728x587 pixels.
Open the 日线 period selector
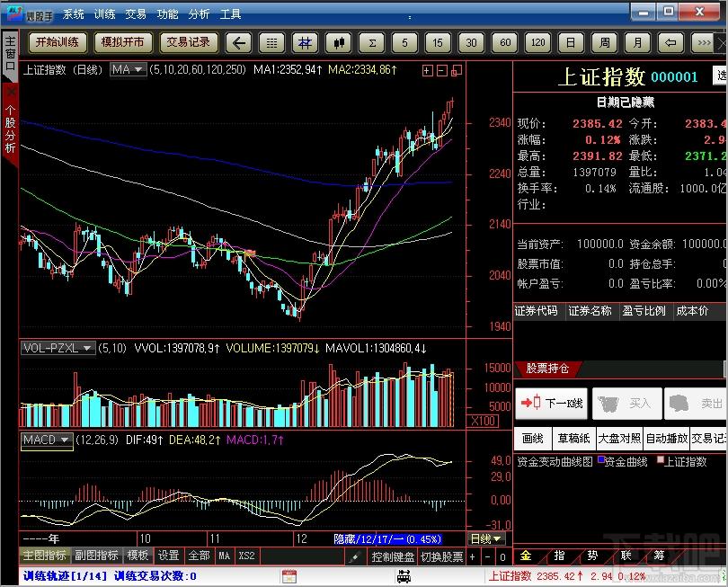coord(485,538)
